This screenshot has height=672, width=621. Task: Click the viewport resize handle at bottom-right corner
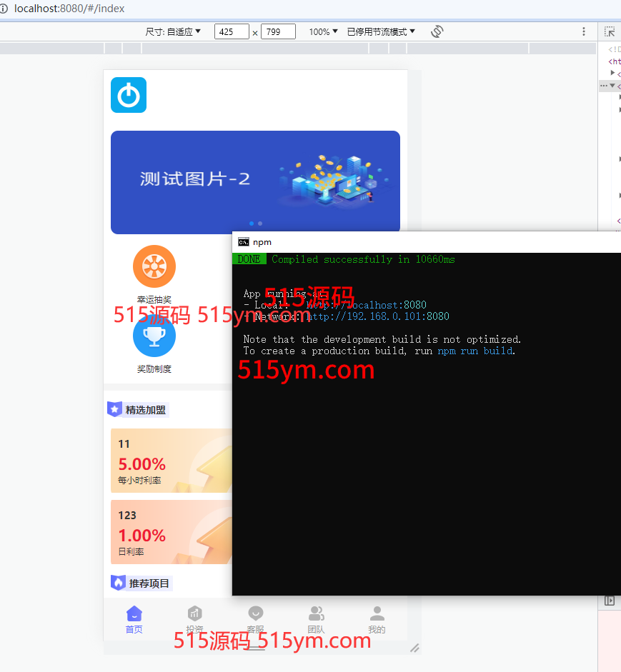[414, 648]
